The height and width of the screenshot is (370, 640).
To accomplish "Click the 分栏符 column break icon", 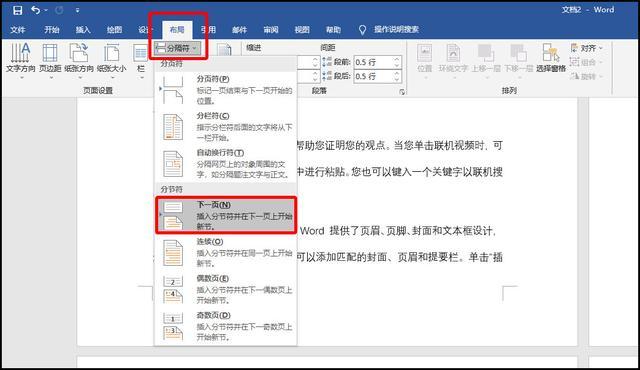I will tap(173, 127).
